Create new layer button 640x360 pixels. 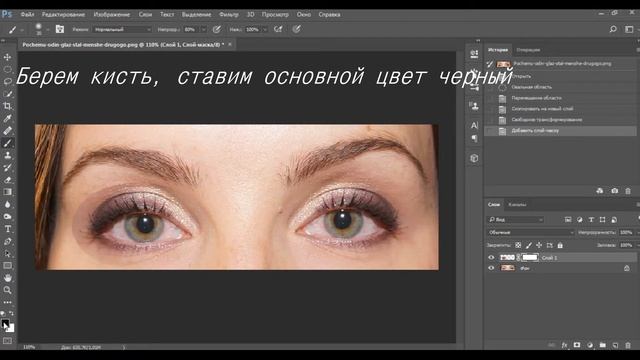[x=616, y=345]
